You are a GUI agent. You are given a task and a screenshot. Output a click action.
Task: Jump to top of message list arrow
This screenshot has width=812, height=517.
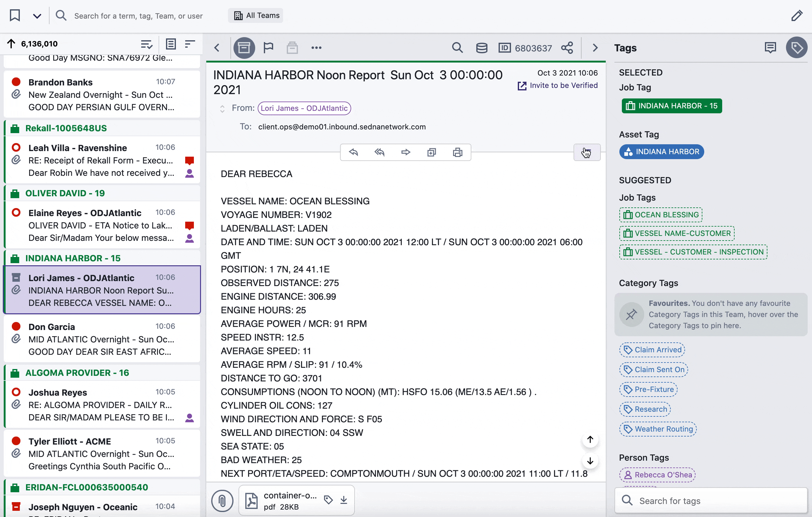tap(11, 43)
